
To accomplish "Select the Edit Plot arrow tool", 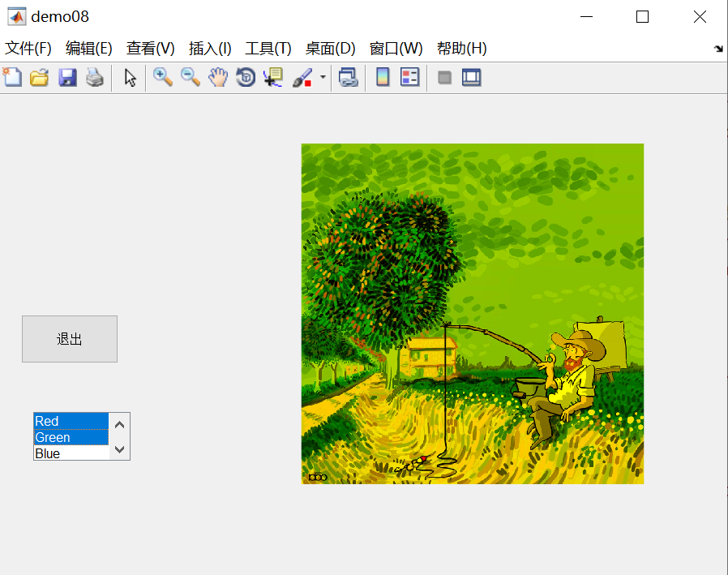I will pos(130,77).
